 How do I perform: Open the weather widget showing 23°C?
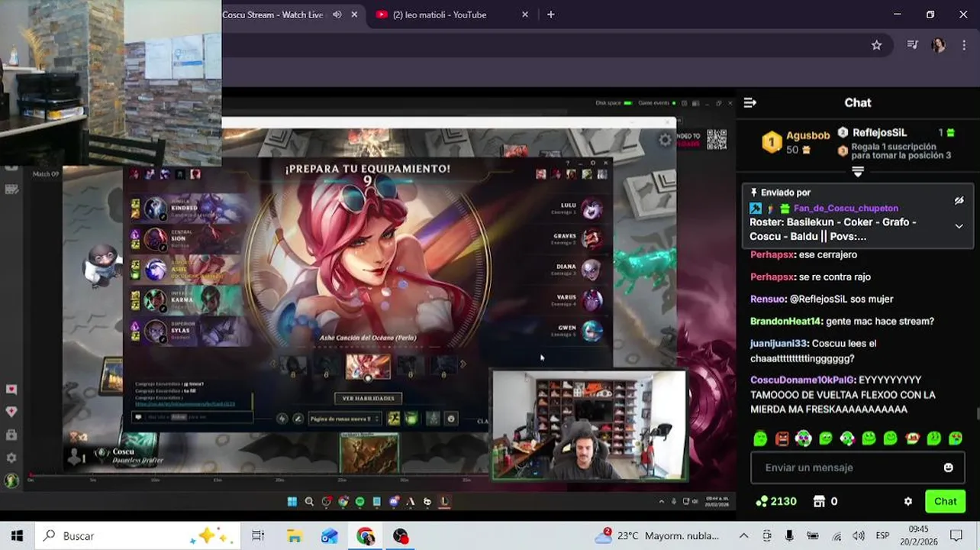pyautogui.click(x=657, y=536)
